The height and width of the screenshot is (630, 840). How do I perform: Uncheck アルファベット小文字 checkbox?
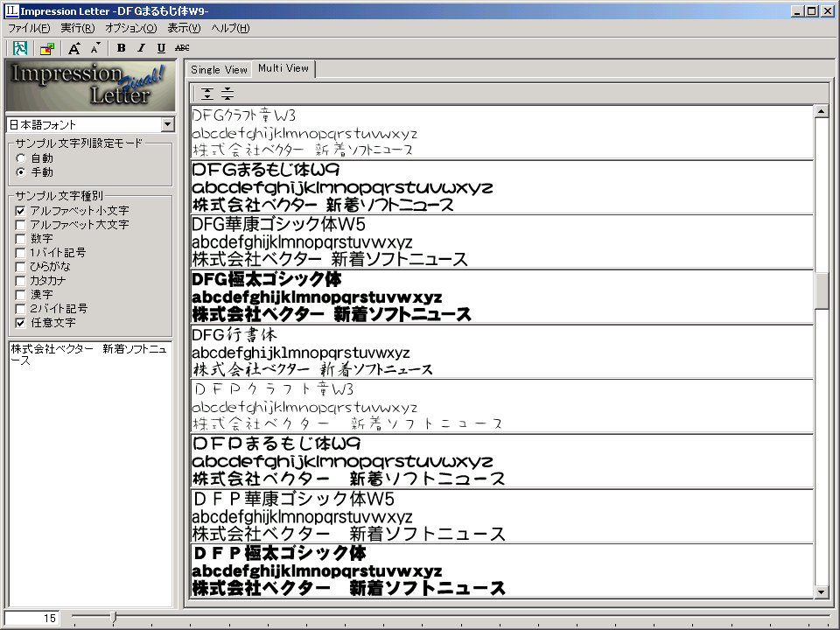pos(20,211)
